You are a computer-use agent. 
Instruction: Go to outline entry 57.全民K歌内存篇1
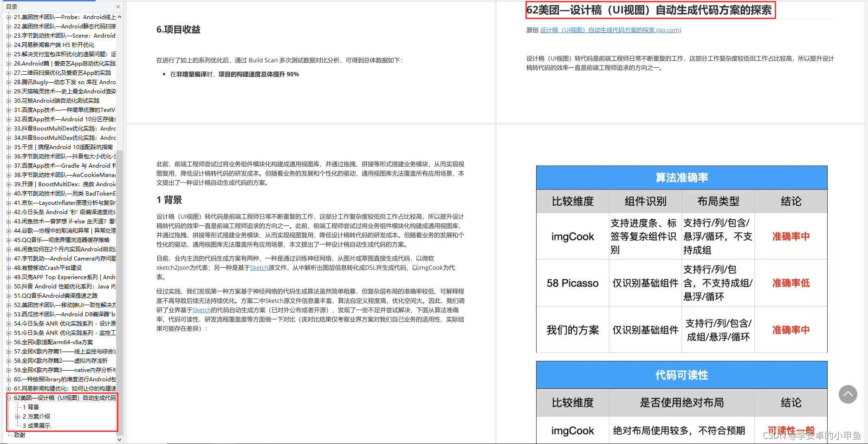(65, 352)
